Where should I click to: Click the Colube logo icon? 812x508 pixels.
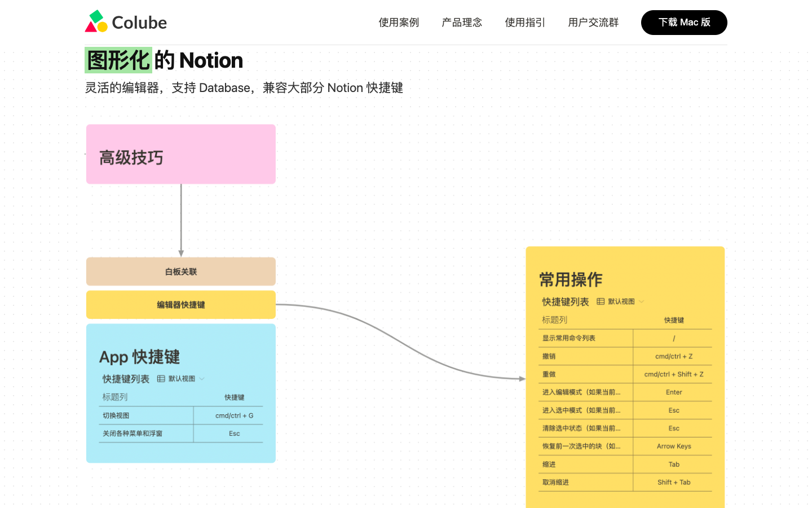(96, 21)
